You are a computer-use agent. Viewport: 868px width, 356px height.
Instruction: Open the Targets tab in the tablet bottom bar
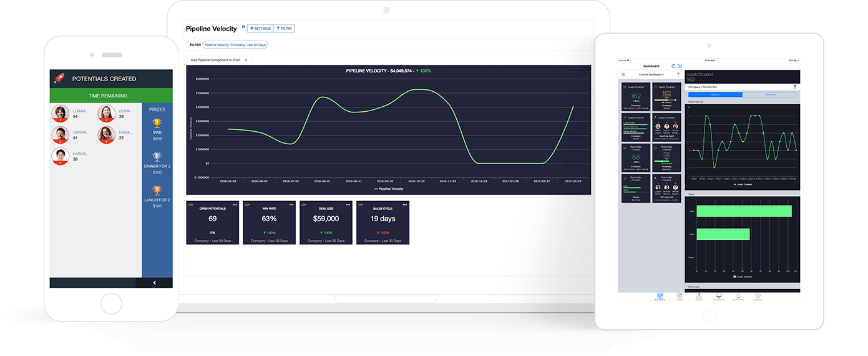[680, 297]
